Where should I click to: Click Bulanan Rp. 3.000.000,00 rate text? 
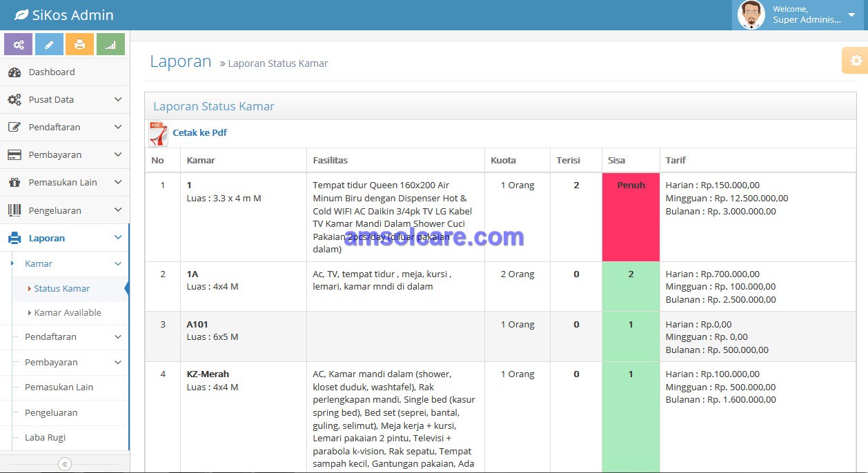point(720,211)
